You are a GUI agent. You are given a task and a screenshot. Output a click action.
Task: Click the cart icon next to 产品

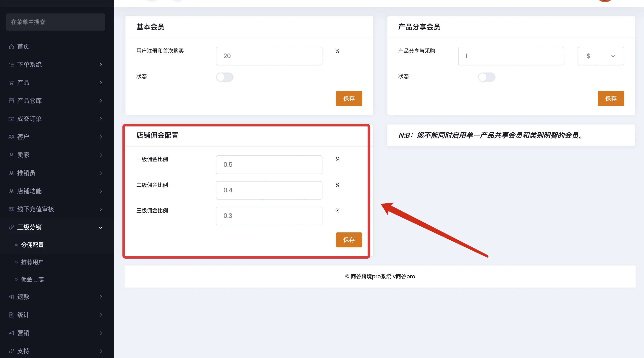point(11,83)
